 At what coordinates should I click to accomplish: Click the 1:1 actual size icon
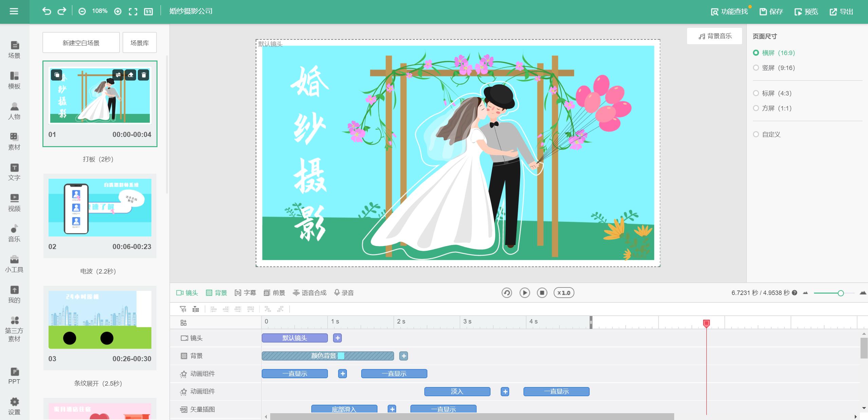[x=148, y=12]
